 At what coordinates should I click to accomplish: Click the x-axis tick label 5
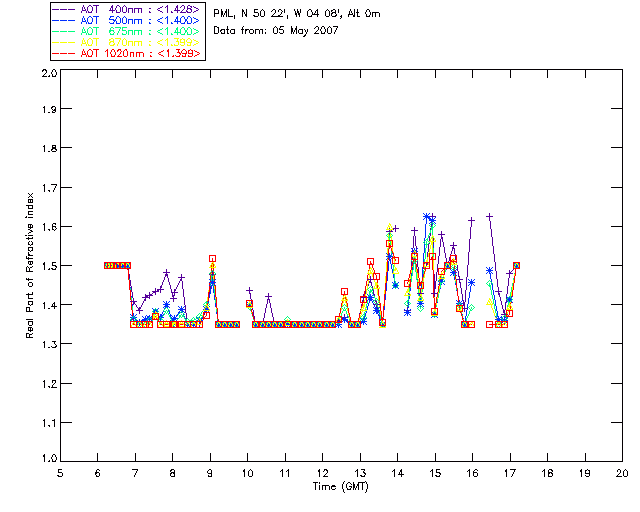coord(60,473)
